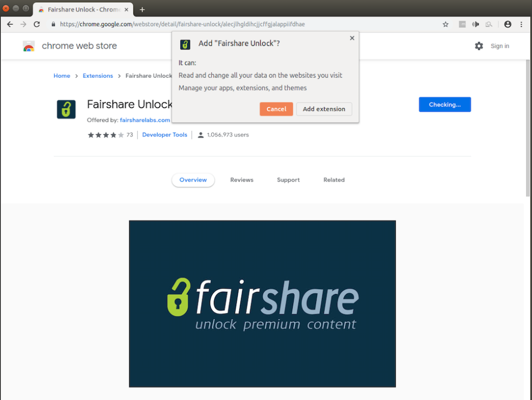Open the Support tab
This screenshot has width=532, height=400.
(x=288, y=180)
